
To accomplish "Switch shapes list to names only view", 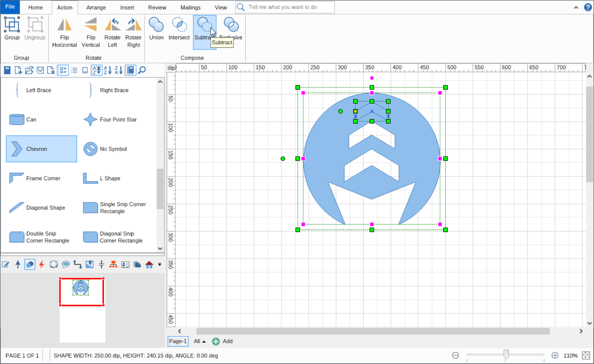I will (x=74, y=70).
